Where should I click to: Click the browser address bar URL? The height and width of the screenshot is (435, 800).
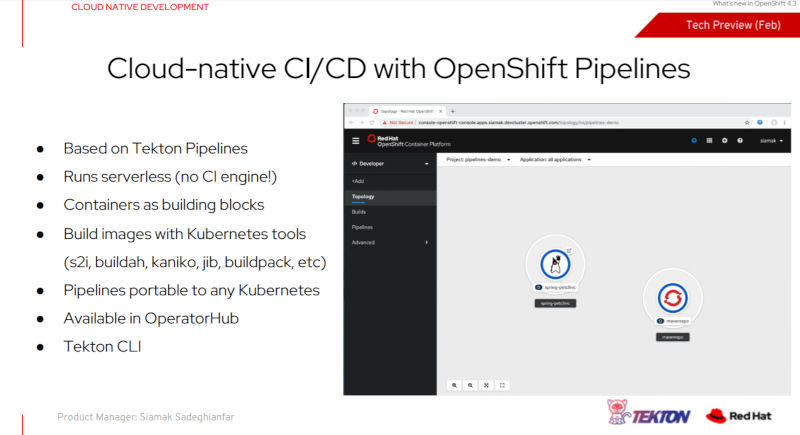518,122
